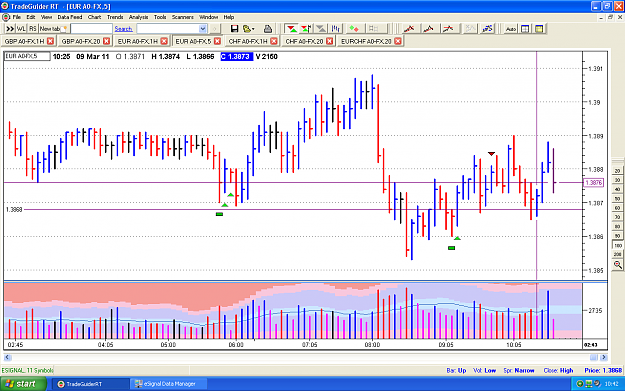Click the highlighted C 1.3873 close value
The image size is (625, 391).
[x=236, y=57]
